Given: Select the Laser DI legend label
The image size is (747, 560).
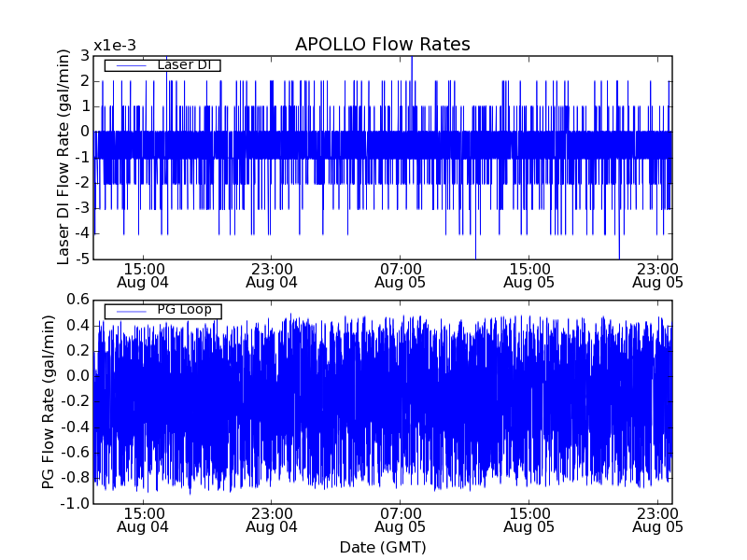Looking at the screenshot, I should click(x=183, y=64).
